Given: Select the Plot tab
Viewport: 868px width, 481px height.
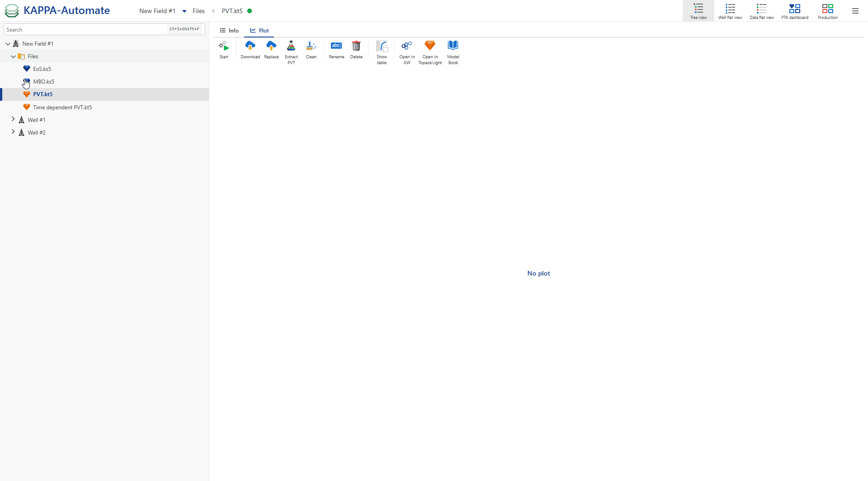Looking at the screenshot, I should (x=259, y=31).
